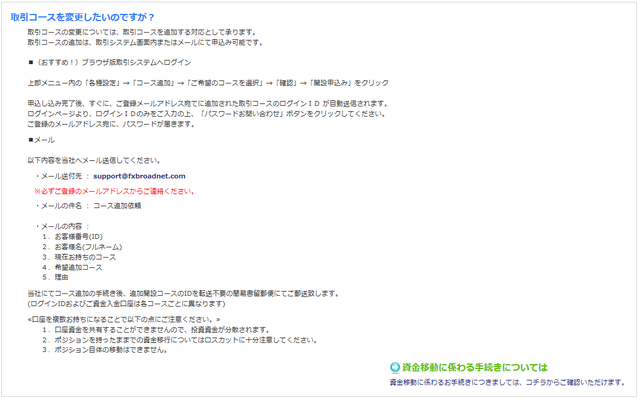Click the line beginning ログインページより、ログインＩＤのみ
Screen dimensions: 640x398
(207, 114)
